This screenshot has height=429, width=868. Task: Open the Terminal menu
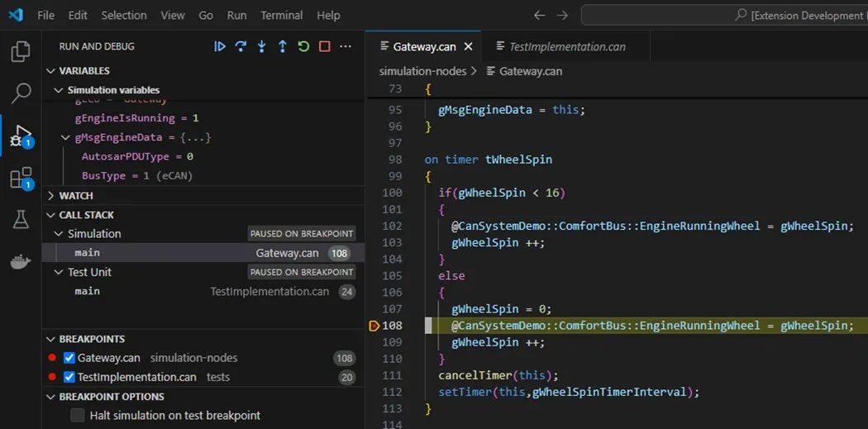[x=282, y=16]
